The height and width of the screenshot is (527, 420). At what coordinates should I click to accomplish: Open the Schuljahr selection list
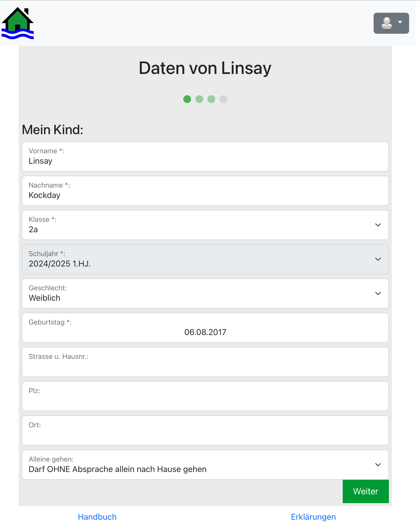(378, 259)
